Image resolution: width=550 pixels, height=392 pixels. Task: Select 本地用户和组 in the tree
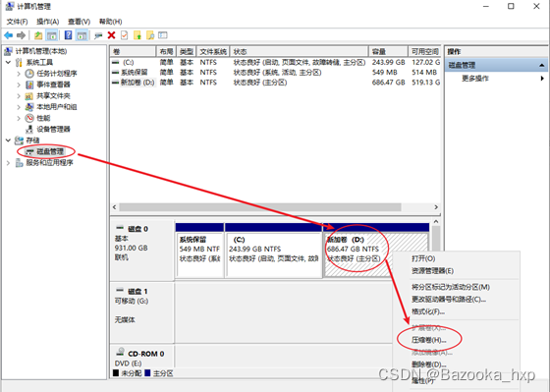tap(57, 107)
